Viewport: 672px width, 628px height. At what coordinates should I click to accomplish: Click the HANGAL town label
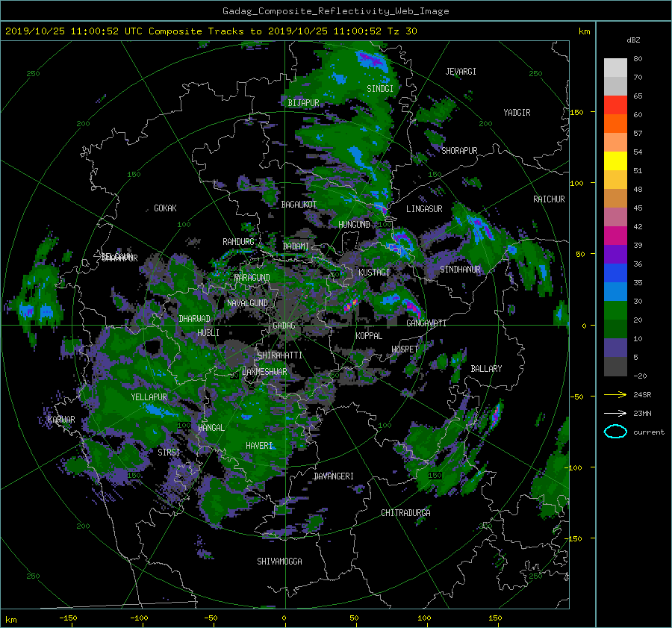click(x=211, y=428)
